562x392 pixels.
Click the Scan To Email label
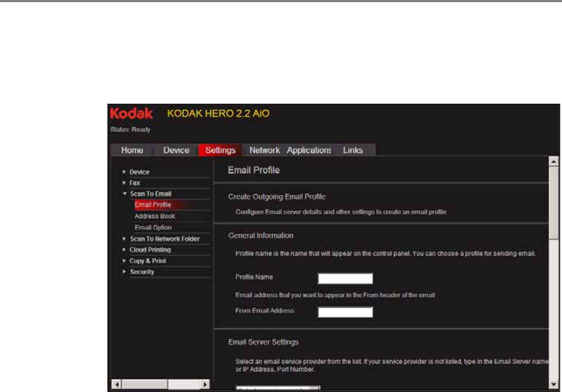tap(151, 194)
